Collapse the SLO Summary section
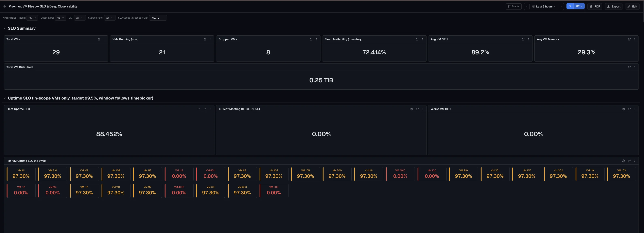644x233 pixels. coord(4,29)
